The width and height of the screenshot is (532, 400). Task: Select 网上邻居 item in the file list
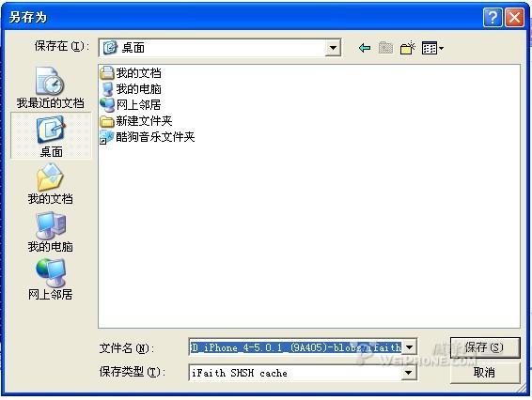(x=131, y=105)
